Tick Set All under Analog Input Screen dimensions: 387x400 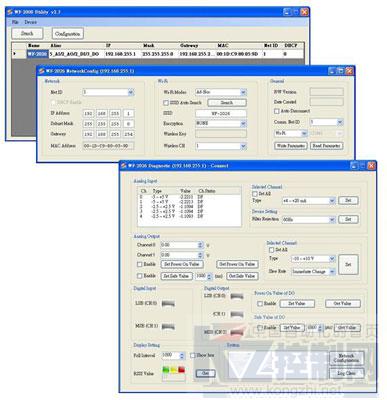click(255, 194)
